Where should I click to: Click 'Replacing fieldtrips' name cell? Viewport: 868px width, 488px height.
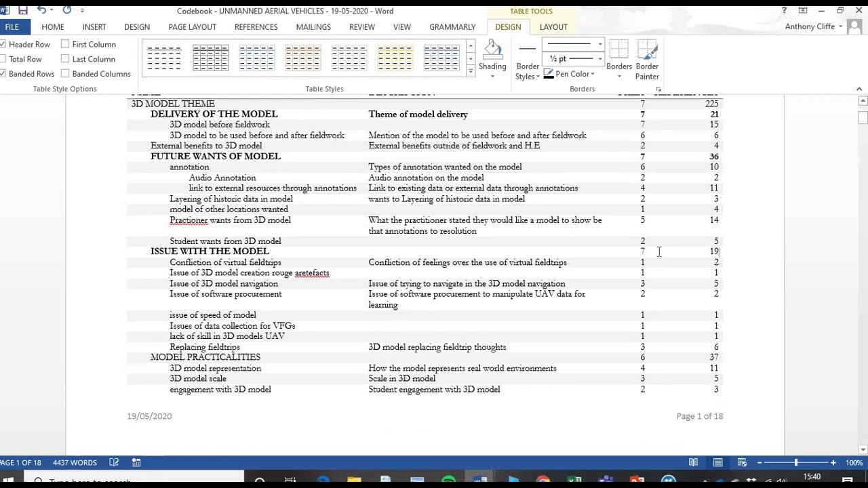(205, 347)
